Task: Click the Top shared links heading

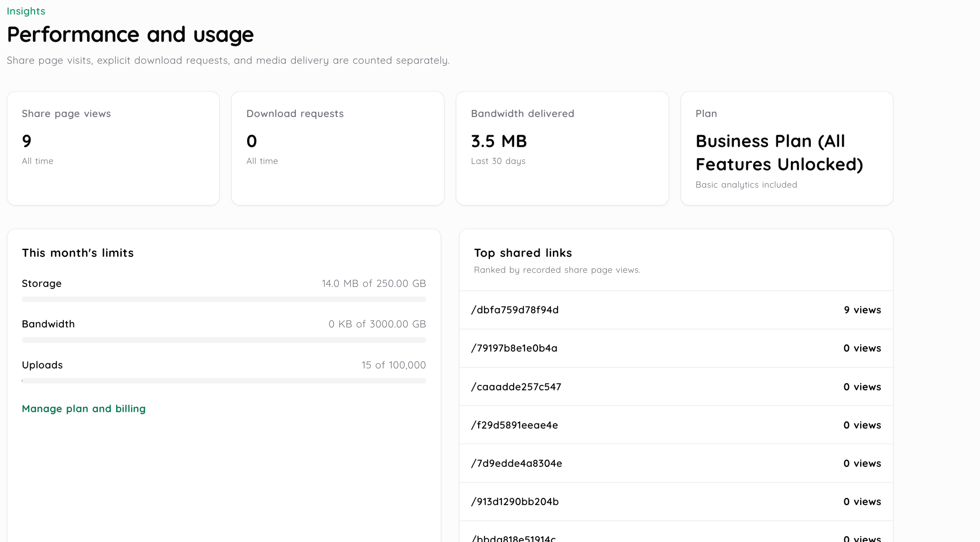Action: point(523,253)
